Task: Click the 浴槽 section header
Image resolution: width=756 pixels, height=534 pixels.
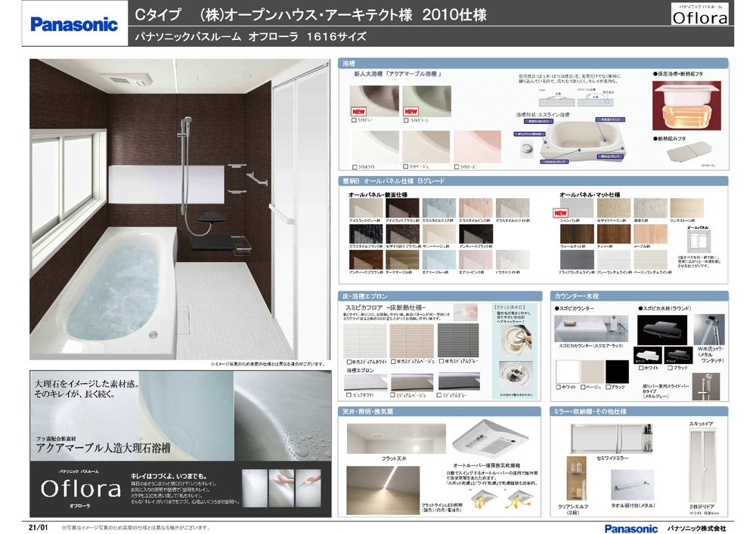Action: pyautogui.click(x=533, y=63)
